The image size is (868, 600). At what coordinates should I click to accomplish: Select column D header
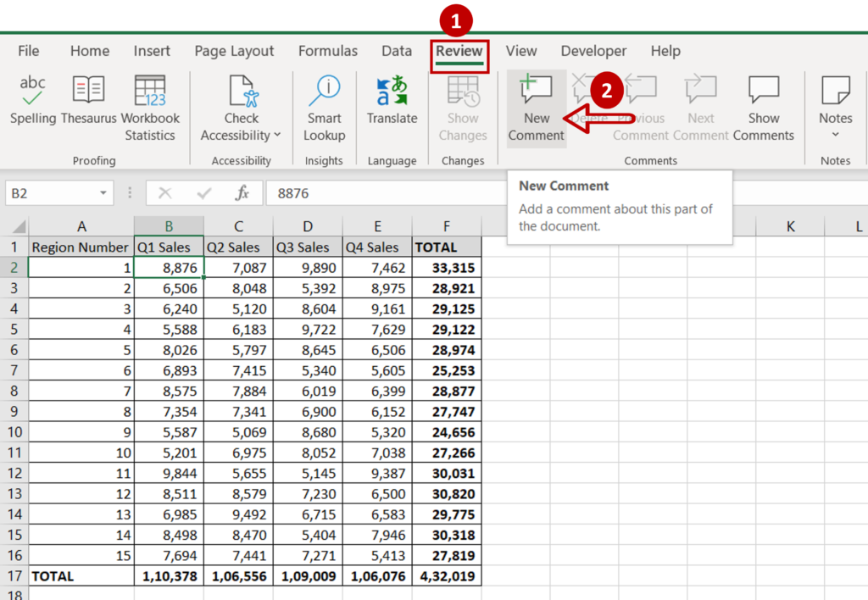pos(307,225)
